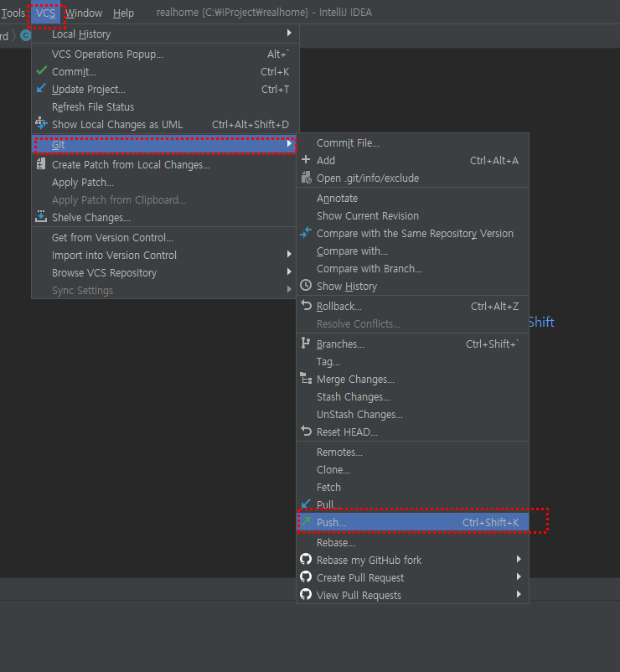The height and width of the screenshot is (672, 620).
Task: Click the blue arrow Update Project icon
Action: (x=41, y=88)
